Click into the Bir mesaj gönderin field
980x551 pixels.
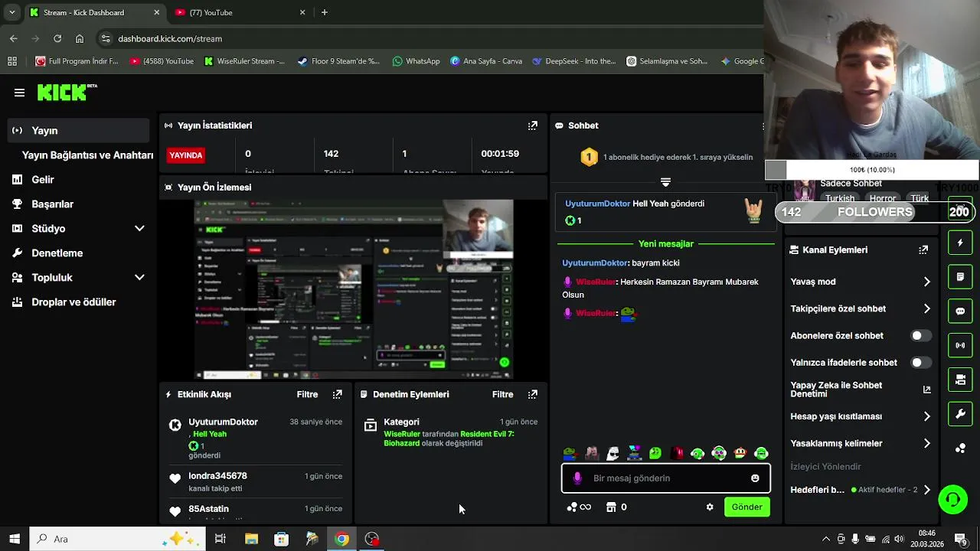click(x=666, y=478)
